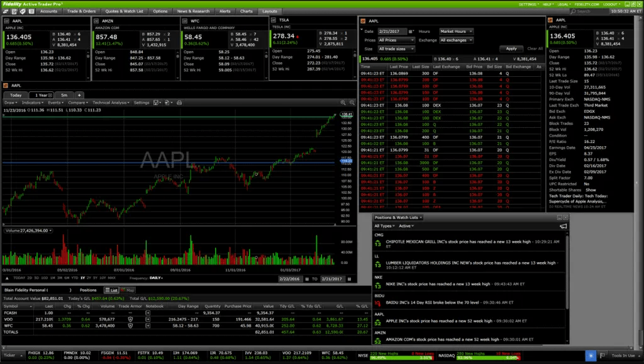
Task: Open the FIDELITY.COM link
Action: (x=587, y=4)
